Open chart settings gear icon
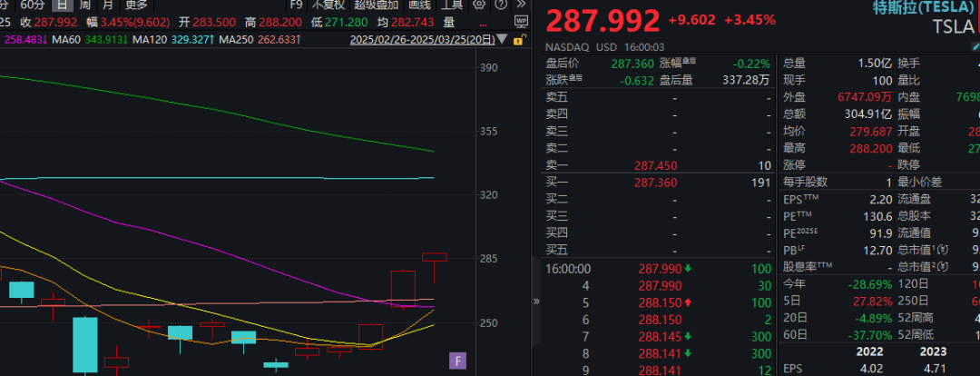The height and width of the screenshot is (376, 980). pos(479,5)
